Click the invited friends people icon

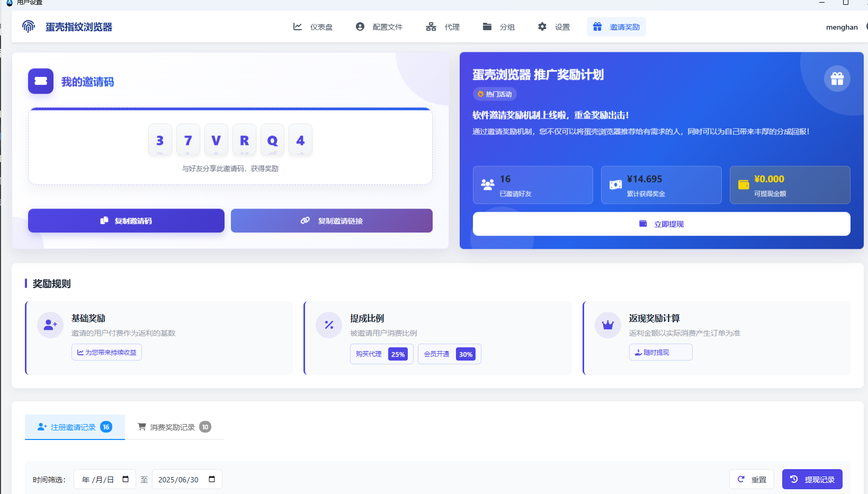pos(488,184)
